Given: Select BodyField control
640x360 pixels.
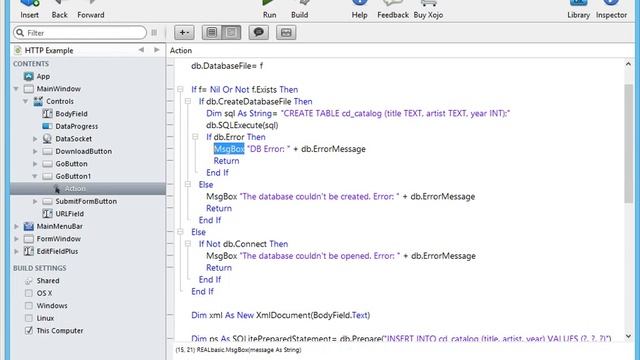Looking at the screenshot, I should coord(71,114).
